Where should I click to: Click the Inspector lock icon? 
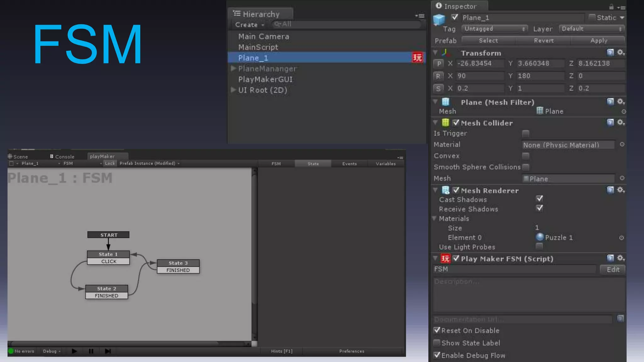click(611, 7)
